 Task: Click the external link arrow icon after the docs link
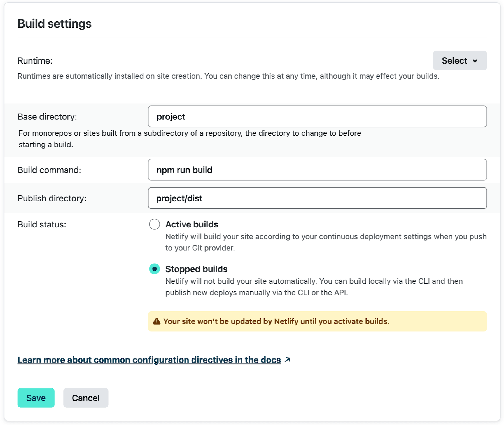point(287,360)
